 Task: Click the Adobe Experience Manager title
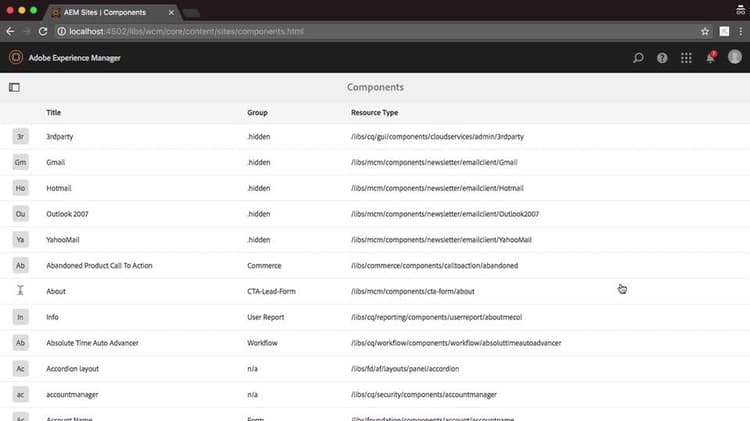coord(75,58)
